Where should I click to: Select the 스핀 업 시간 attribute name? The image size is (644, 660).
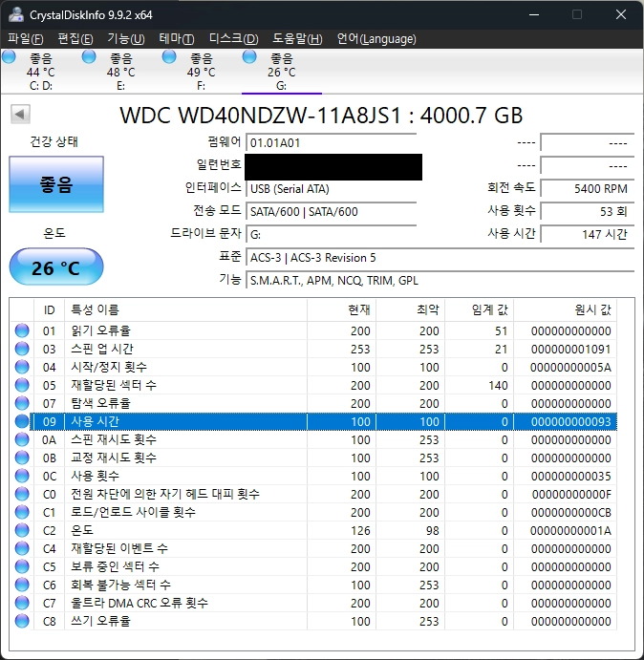[102, 349]
